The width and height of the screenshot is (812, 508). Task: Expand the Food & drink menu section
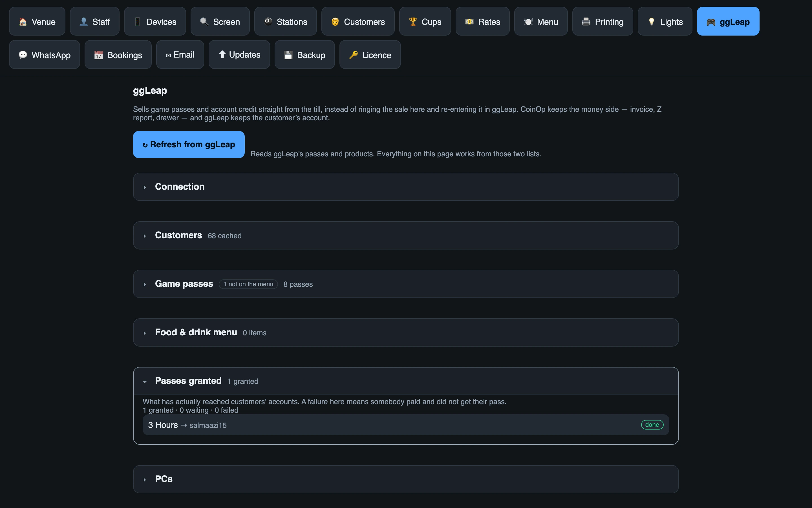[x=406, y=332]
